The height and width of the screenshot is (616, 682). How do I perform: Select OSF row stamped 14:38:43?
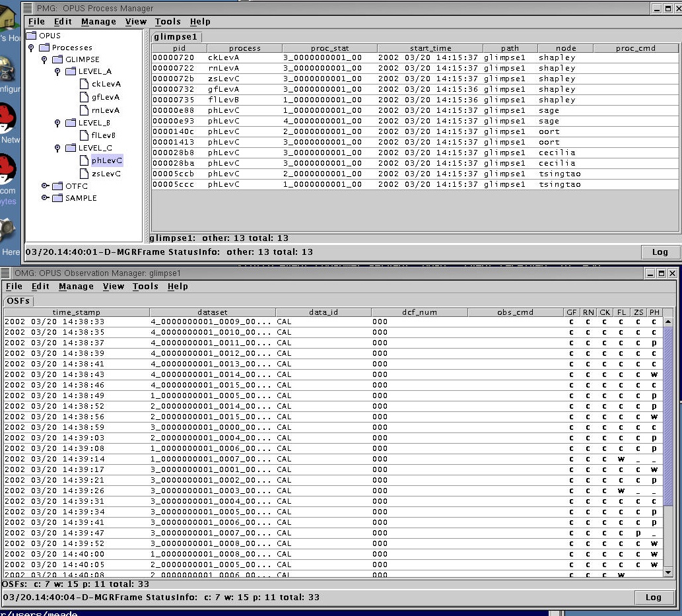tap(333, 374)
